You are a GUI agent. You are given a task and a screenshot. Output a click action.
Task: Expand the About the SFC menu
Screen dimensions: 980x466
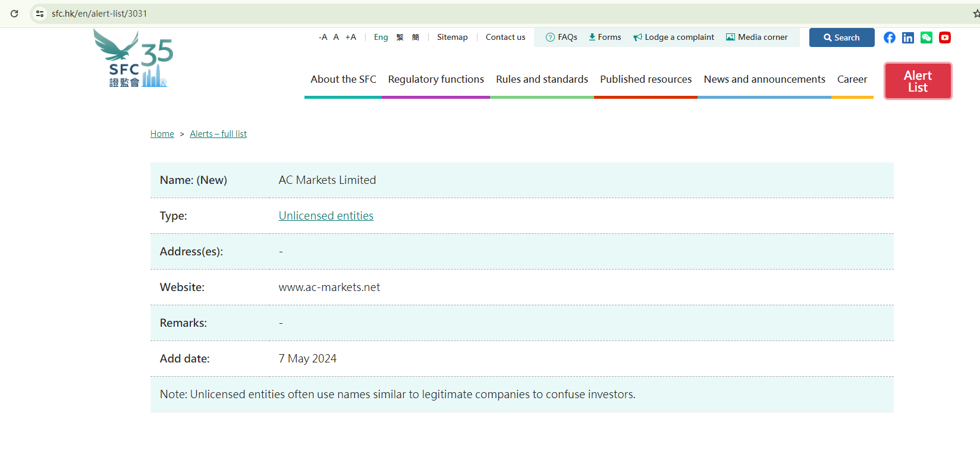pos(343,79)
